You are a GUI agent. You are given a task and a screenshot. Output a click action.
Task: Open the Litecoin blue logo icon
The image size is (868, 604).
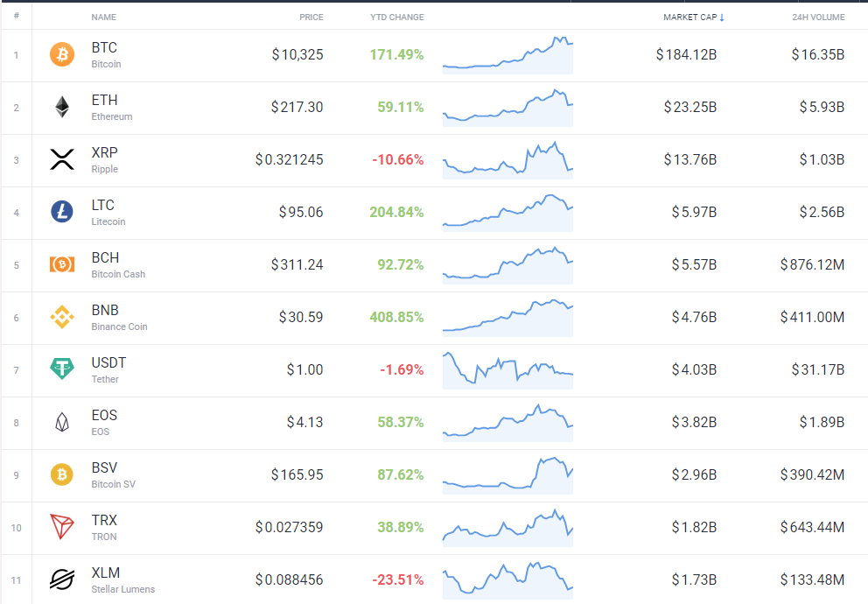[62, 212]
